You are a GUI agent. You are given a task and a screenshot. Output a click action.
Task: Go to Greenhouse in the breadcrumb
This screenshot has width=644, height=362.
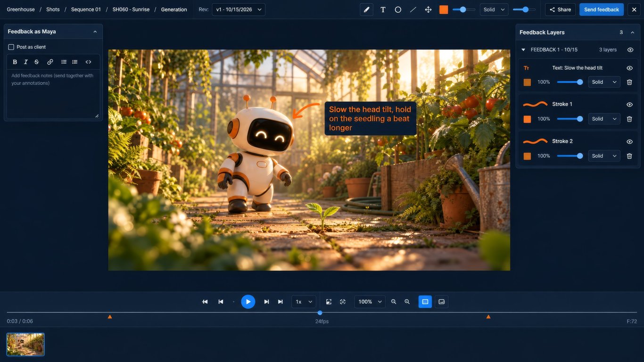(x=21, y=9)
